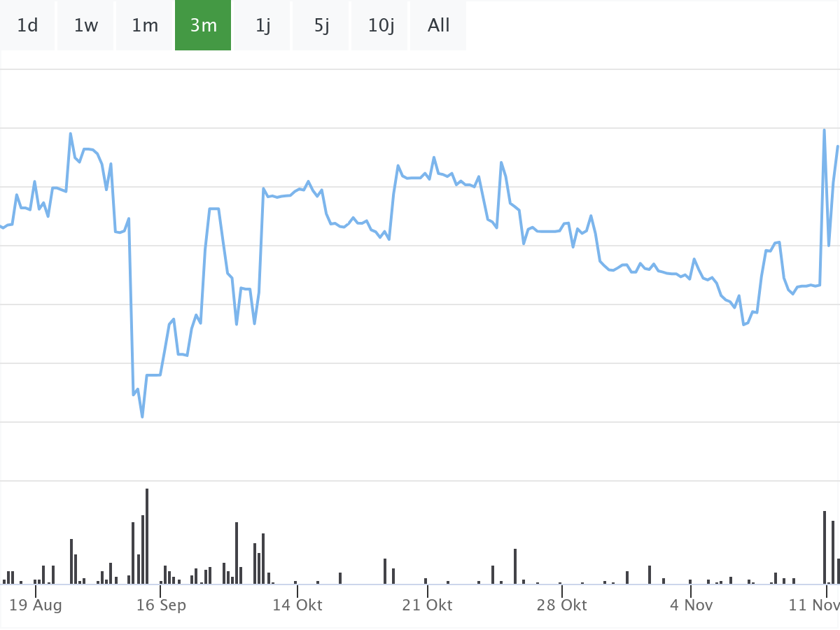Viewport: 840px width, 630px height.
Task: Click the tallest volume bar before 16 Sep
Action: click(x=147, y=535)
